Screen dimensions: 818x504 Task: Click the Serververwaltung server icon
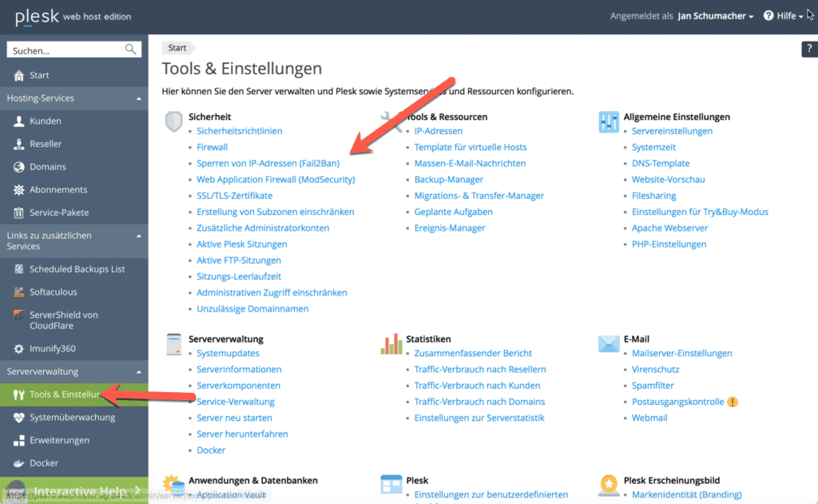point(173,344)
